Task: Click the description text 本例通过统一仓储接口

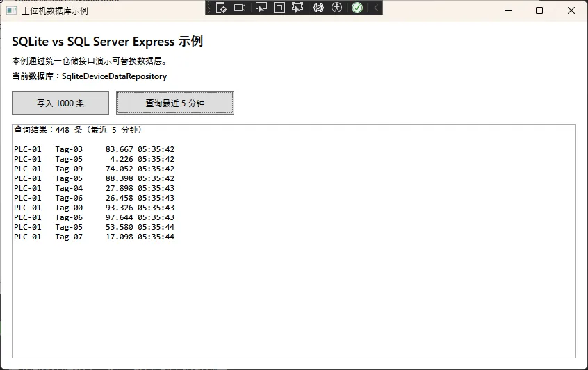Action: 89,60
